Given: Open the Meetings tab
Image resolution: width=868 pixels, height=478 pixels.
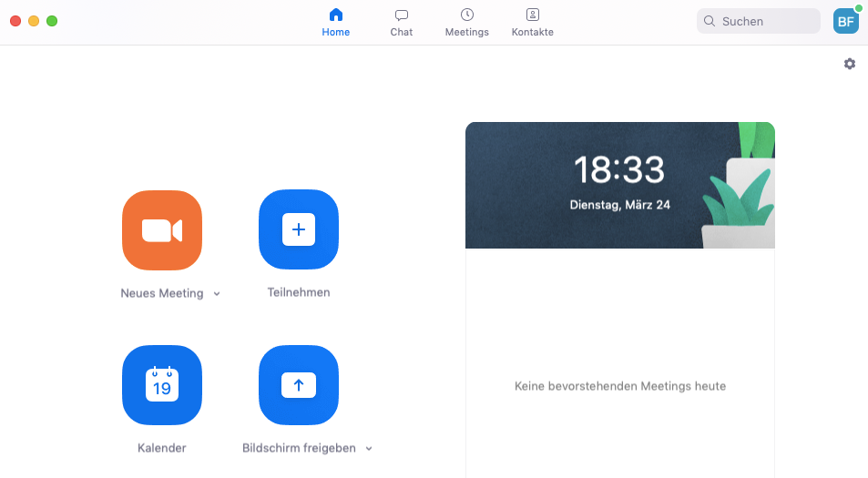Looking at the screenshot, I should (x=466, y=23).
